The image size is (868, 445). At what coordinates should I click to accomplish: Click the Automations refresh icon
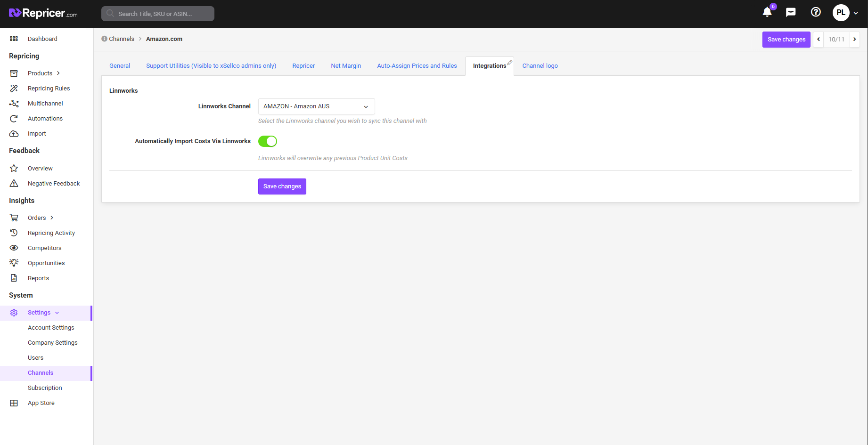tap(14, 118)
